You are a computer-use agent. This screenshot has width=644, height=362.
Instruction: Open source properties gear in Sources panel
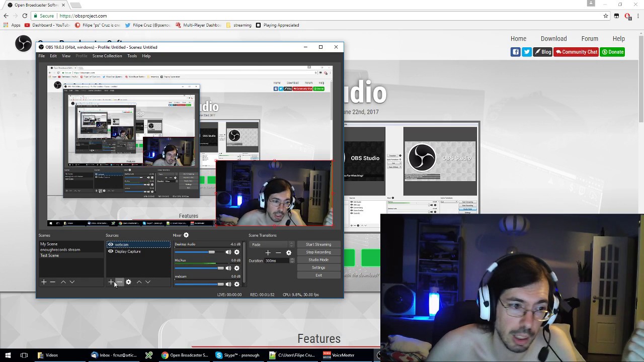click(x=128, y=282)
